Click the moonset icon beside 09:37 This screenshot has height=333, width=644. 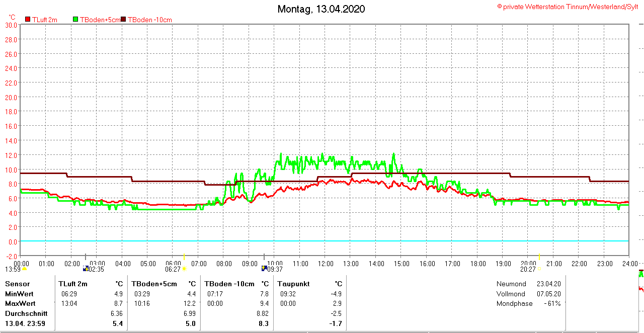pyautogui.click(x=264, y=269)
